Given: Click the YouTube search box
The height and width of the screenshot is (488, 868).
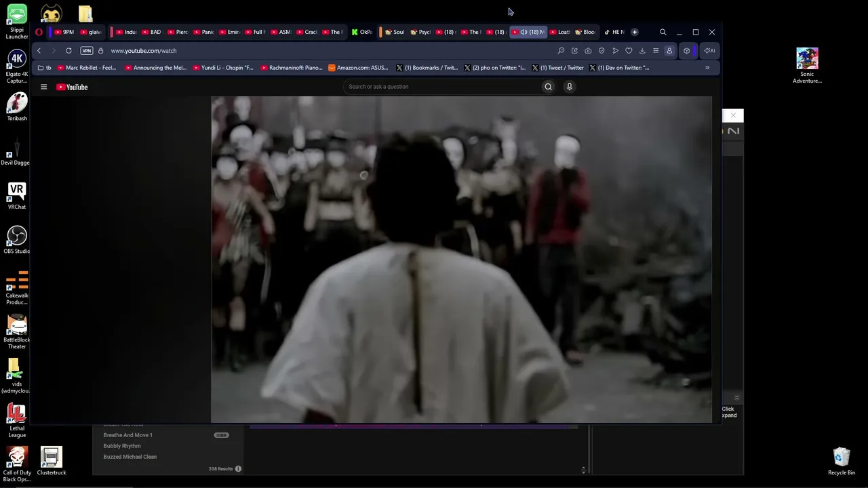Looking at the screenshot, I should tap(441, 87).
